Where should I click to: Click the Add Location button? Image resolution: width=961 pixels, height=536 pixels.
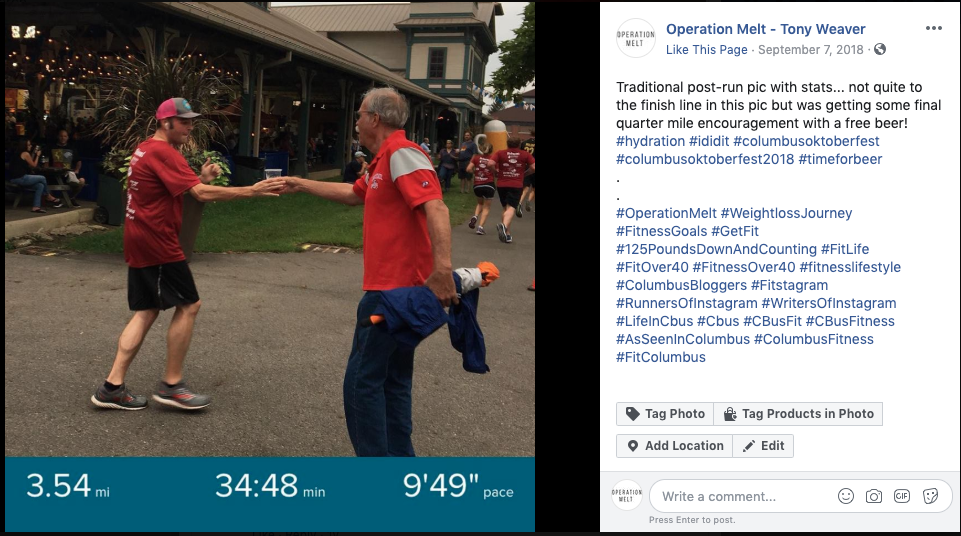tap(674, 446)
